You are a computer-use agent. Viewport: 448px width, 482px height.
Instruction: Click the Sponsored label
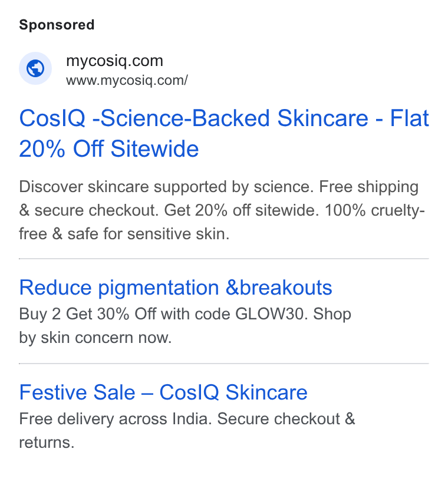coord(57,25)
